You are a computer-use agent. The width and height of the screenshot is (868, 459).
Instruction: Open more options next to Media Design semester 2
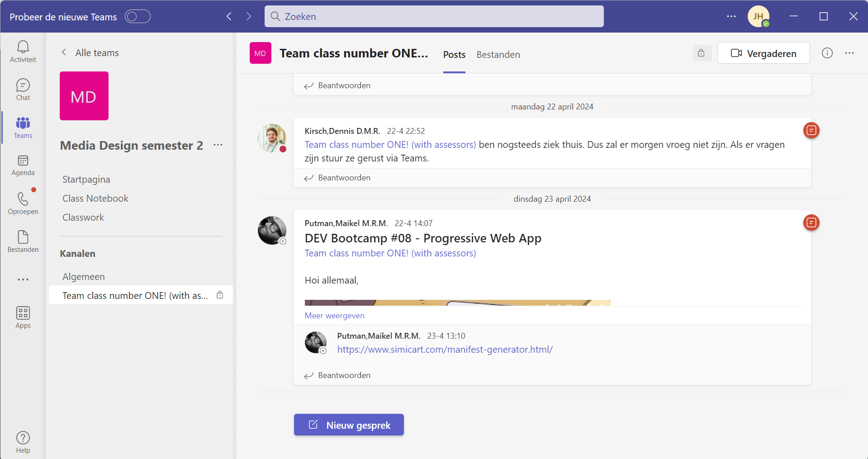(218, 145)
